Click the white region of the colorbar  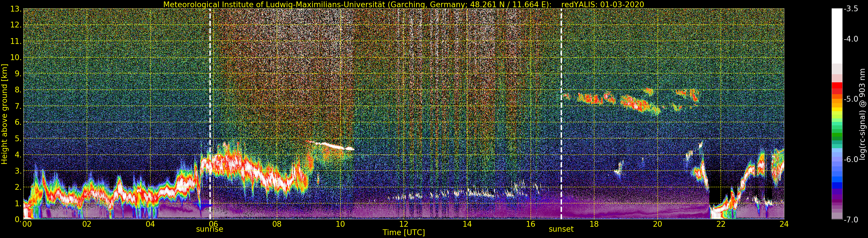pos(837,36)
